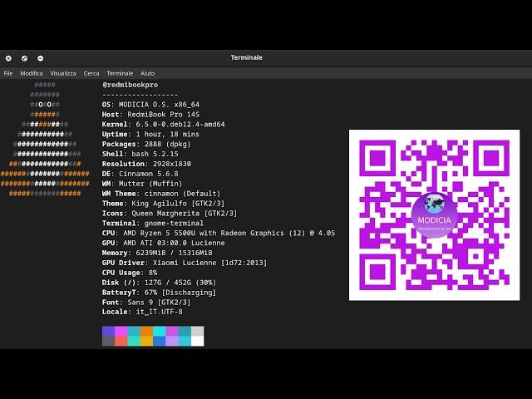Click the magenta color block in palette

coord(121,331)
